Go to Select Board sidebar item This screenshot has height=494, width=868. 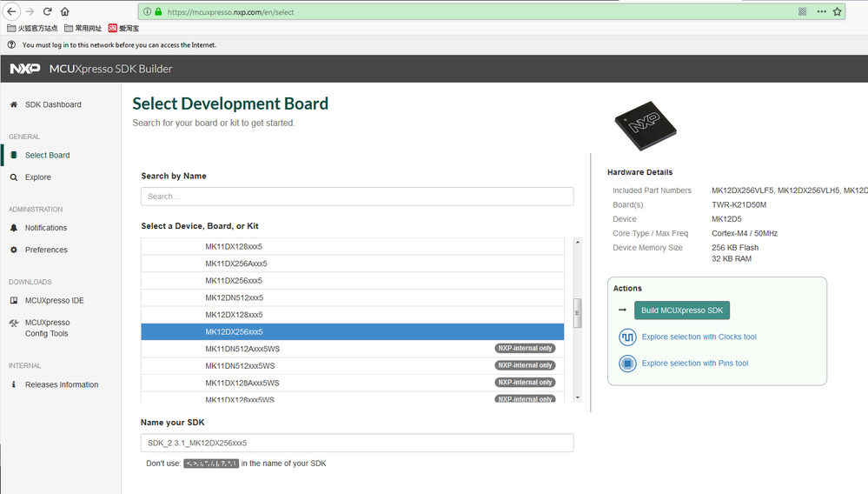point(47,155)
